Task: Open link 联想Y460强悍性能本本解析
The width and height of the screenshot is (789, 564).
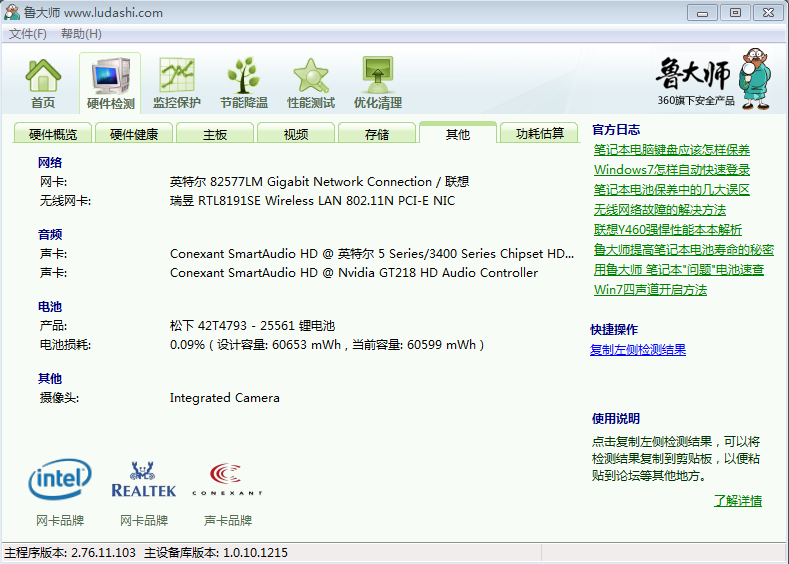Action: 668,230
